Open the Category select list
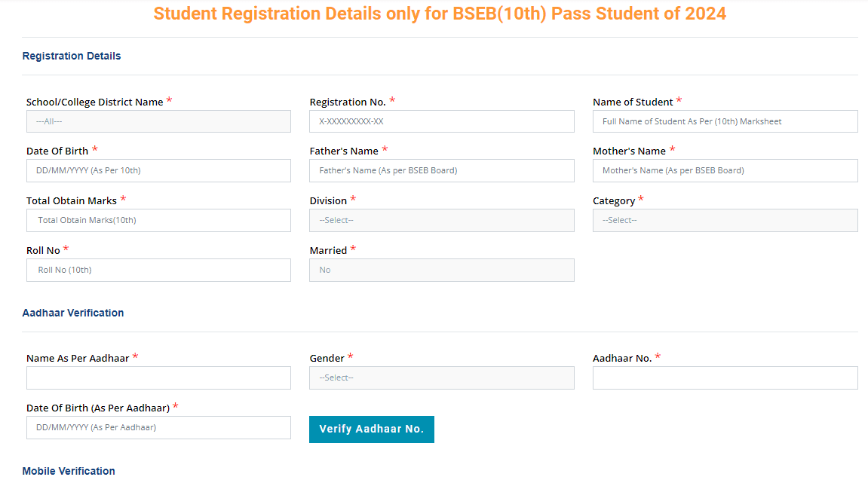The image size is (868, 483). coord(725,220)
